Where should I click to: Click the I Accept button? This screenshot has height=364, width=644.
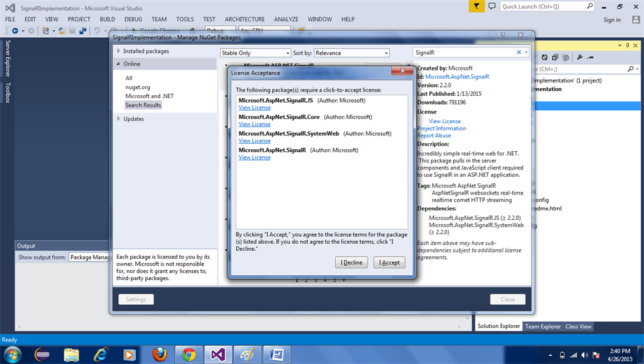point(389,263)
